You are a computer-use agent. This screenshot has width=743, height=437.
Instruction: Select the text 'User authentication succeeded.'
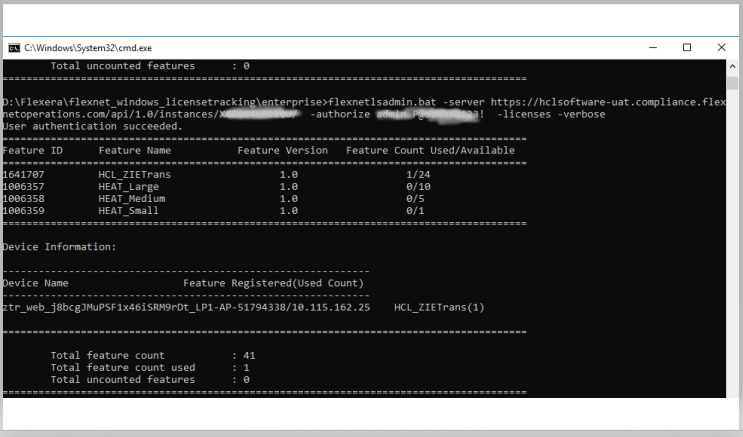92,127
